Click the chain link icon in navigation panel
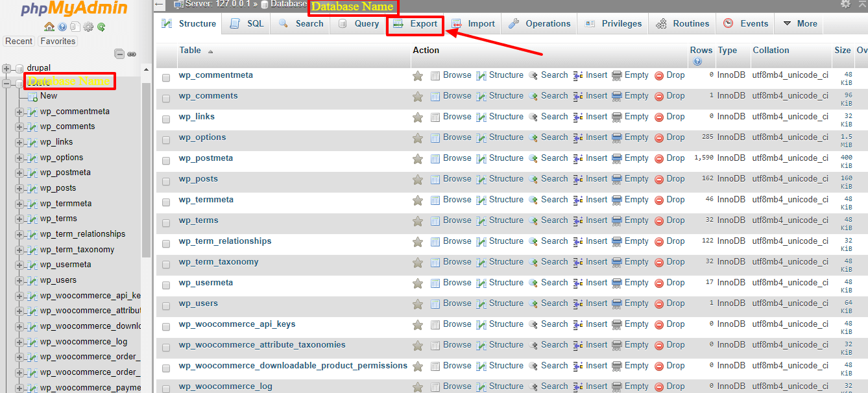 (x=132, y=54)
